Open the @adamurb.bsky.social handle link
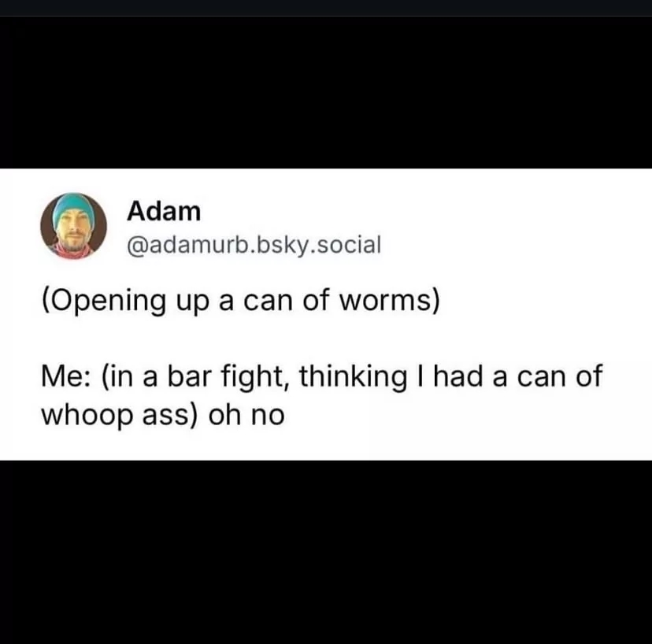Viewport: 652px width, 644px height. pyautogui.click(x=254, y=245)
